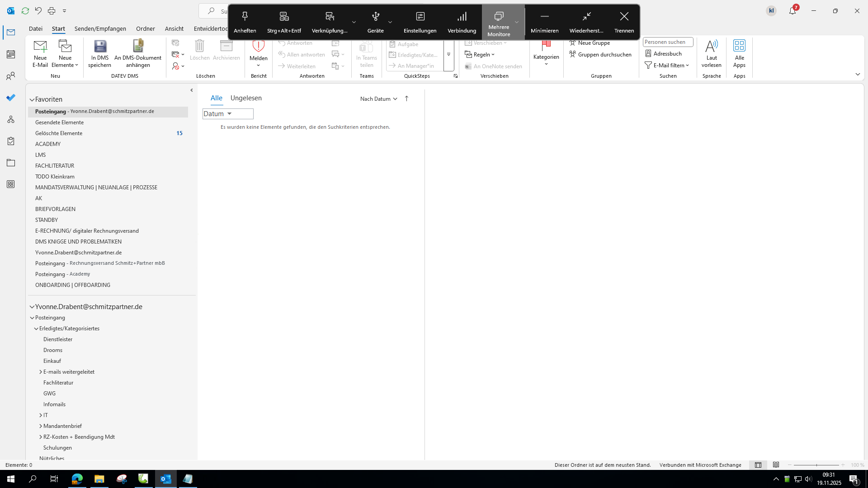The image size is (868, 488).
Task: Open Regeln rules menu button
Action: coord(480,55)
